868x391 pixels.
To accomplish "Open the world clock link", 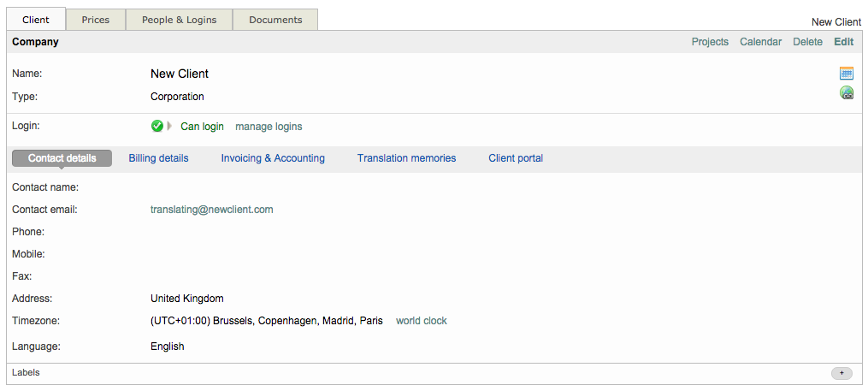I will pyautogui.click(x=421, y=322).
